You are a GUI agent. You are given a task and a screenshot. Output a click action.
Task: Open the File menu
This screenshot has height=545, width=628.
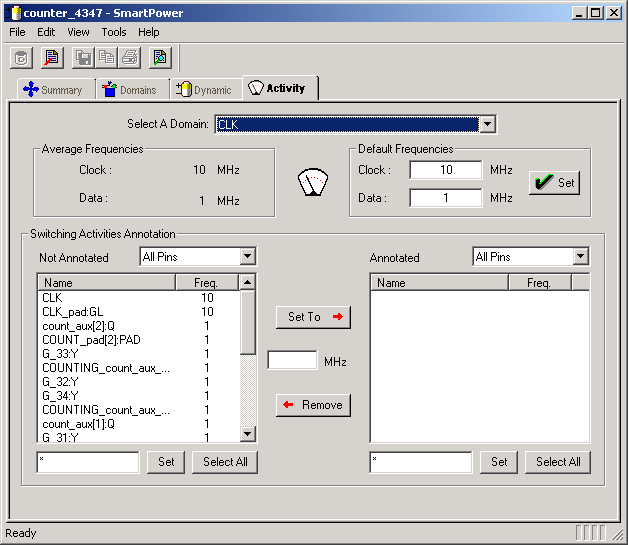(17, 32)
